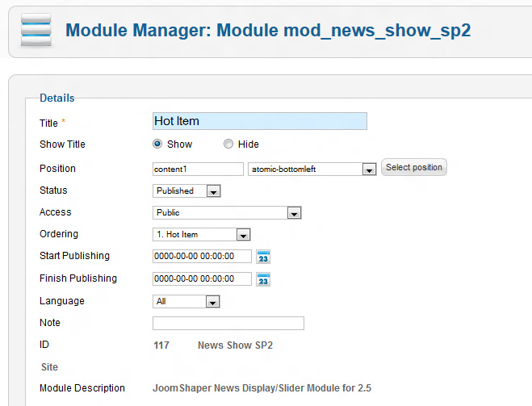Expand the Ordering dropdown
The image size is (532, 406).
[x=202, y=235]
